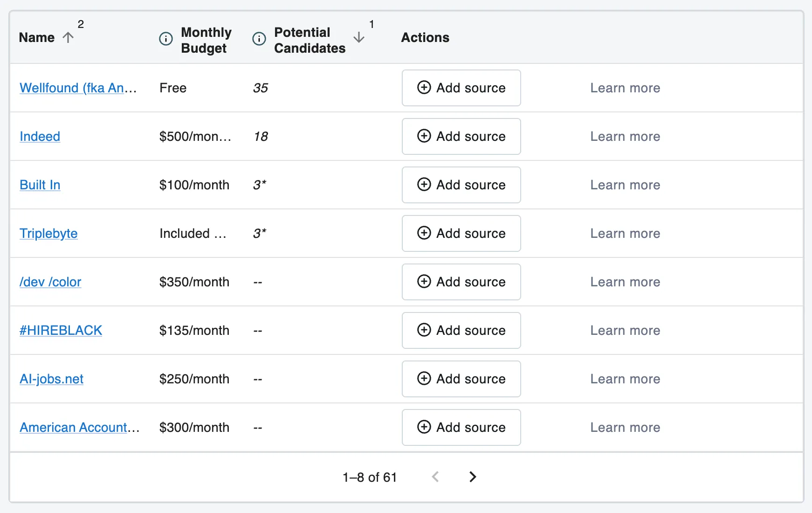Click the $350/month budget cell
This screenshot has width=812, height=513.
pyautogui.click(x=194, y=282)
